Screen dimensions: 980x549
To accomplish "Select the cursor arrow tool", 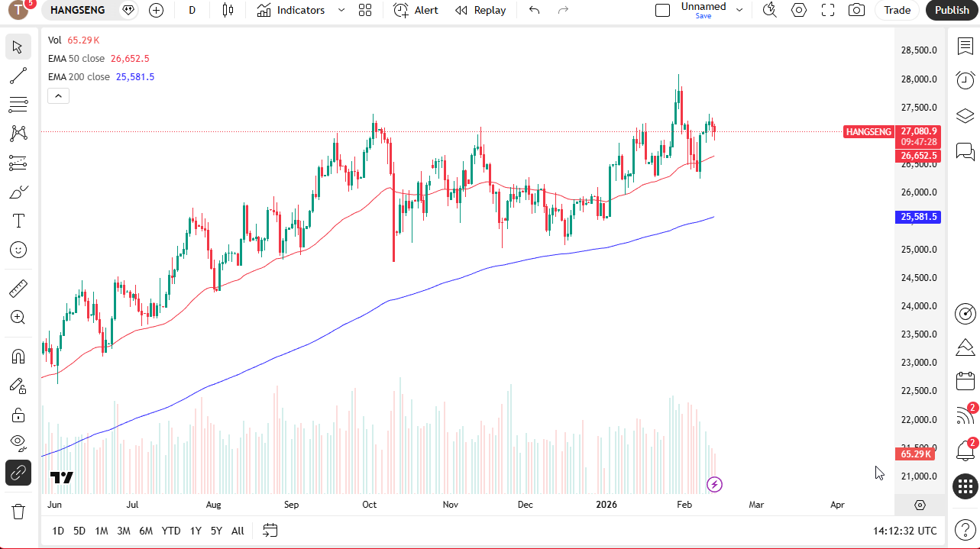I will 18,47.
